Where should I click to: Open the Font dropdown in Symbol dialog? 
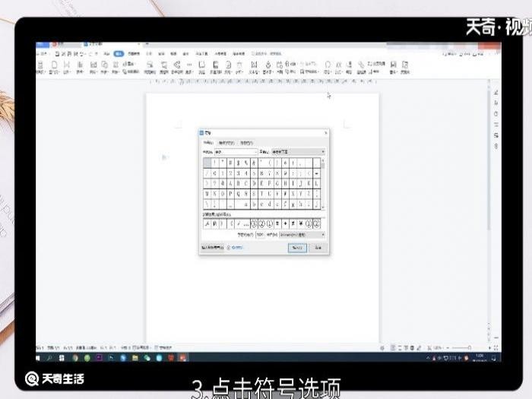pyautogui.click(x=236, y=152)
